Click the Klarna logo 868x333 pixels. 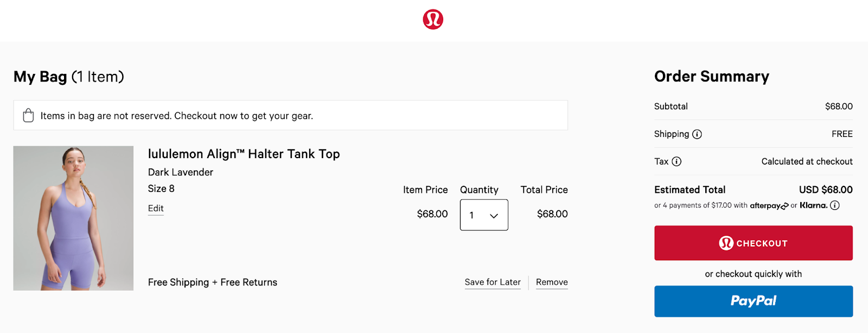(x=813, y=205)
